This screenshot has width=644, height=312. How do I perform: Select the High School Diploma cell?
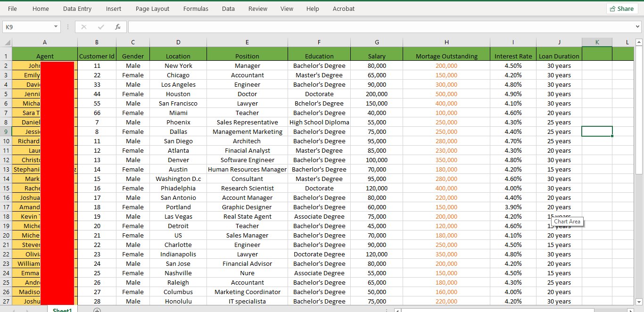(319, 122)
